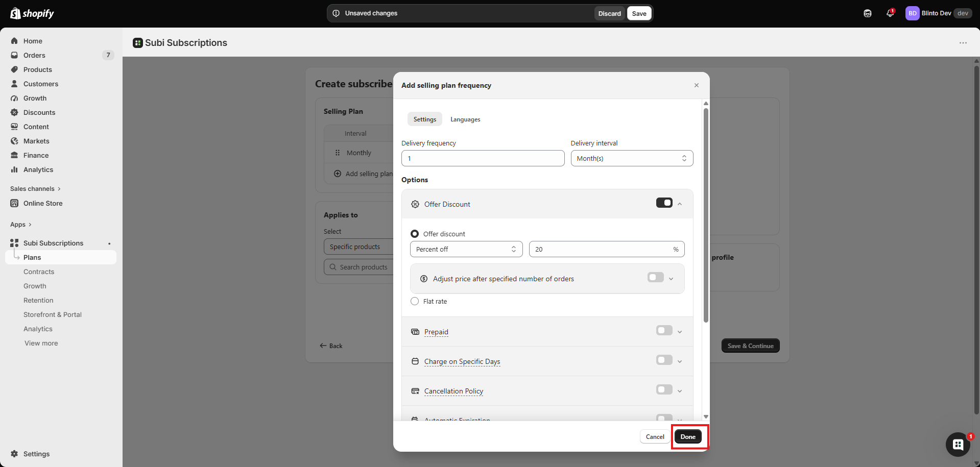Image resolution: width=980 pixels, height=467 pixels.
Task: Enable Adjust price after specified orders toggle
Action: click(656, 277)
